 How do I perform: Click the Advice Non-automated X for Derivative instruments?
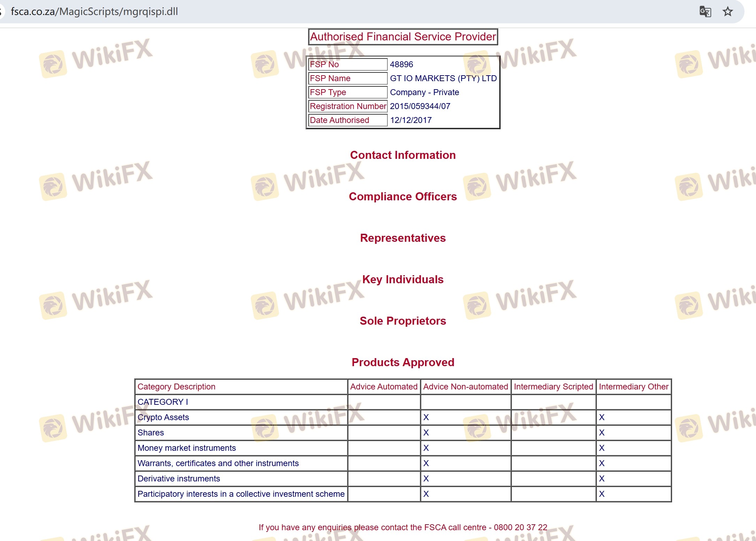(426, 479)
